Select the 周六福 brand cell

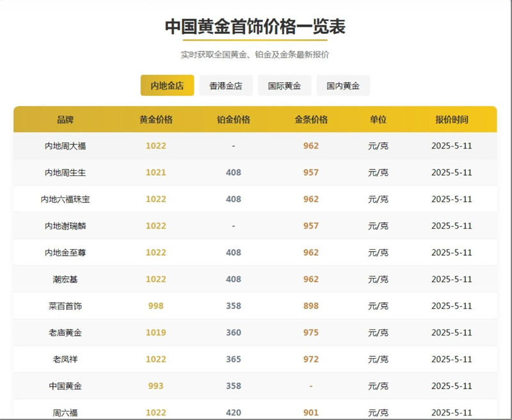(65, 413)
